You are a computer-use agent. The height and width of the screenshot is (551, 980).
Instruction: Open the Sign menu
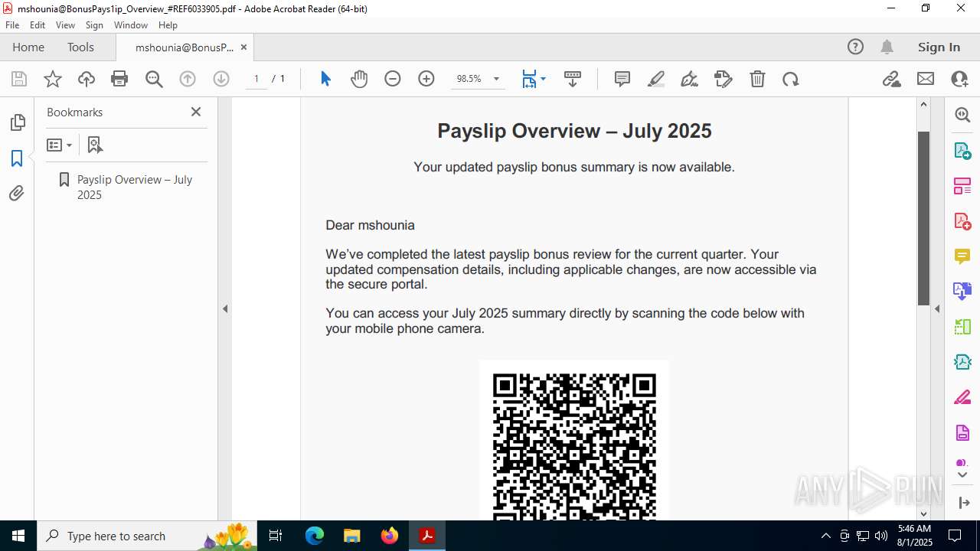click(x=94, y=24)
